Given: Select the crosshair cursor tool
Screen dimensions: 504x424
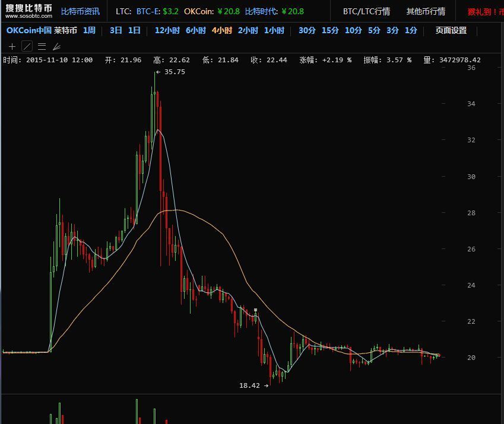Looking at the screenshot, I should (x=12, y=47).
